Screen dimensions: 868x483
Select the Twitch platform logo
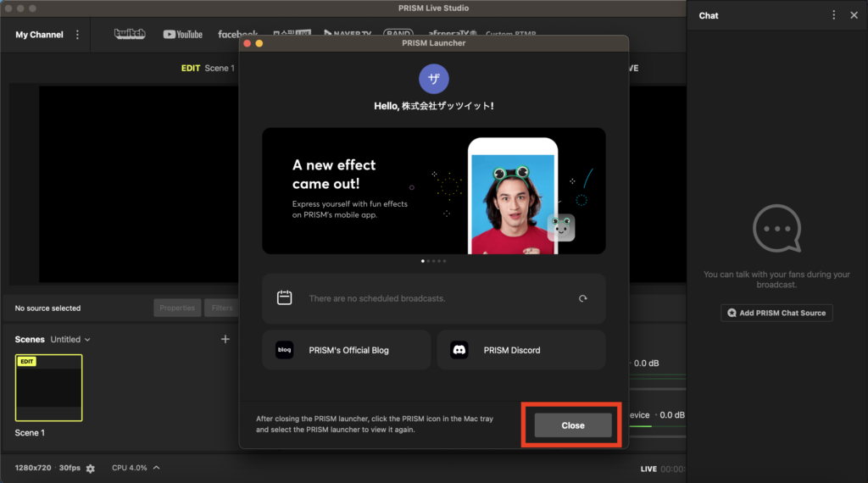coord(130,34)
